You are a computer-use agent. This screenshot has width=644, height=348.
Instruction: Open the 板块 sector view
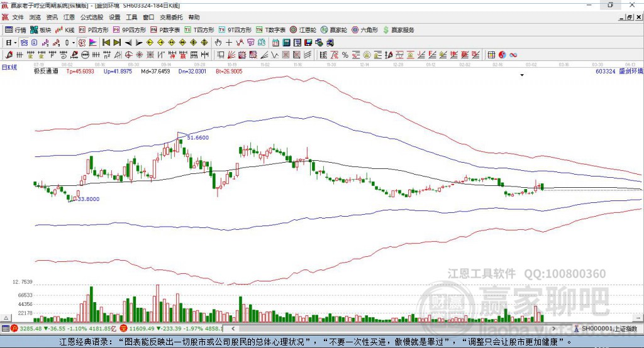41,30
